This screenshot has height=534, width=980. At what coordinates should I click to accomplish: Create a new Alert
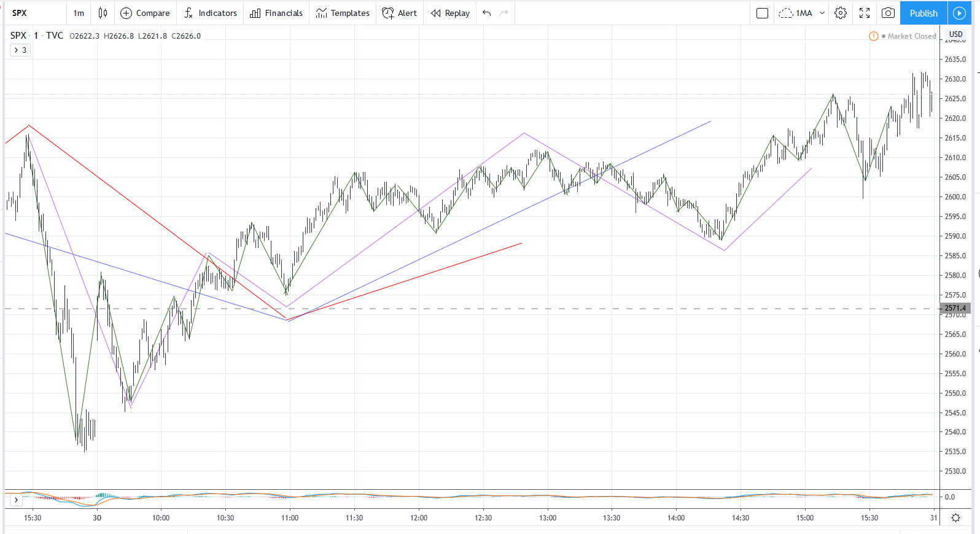tap(399, 13)
